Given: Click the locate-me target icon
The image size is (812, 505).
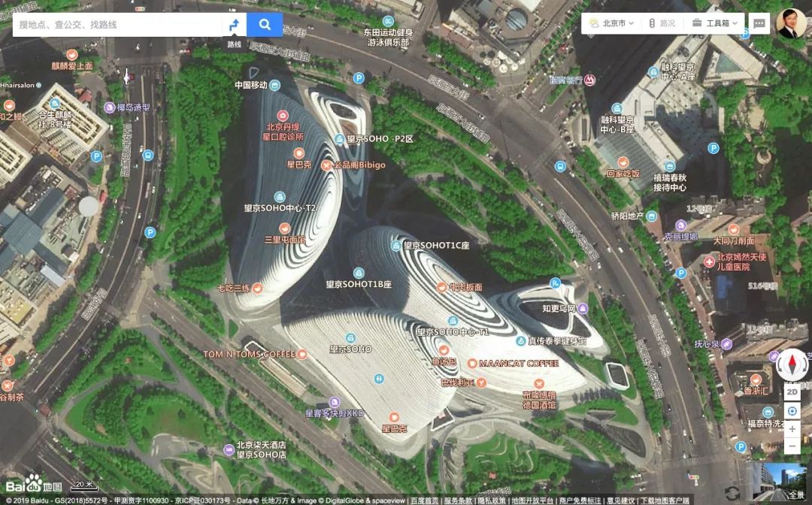Looking at the screenshot, I should [x=792, y=411].
